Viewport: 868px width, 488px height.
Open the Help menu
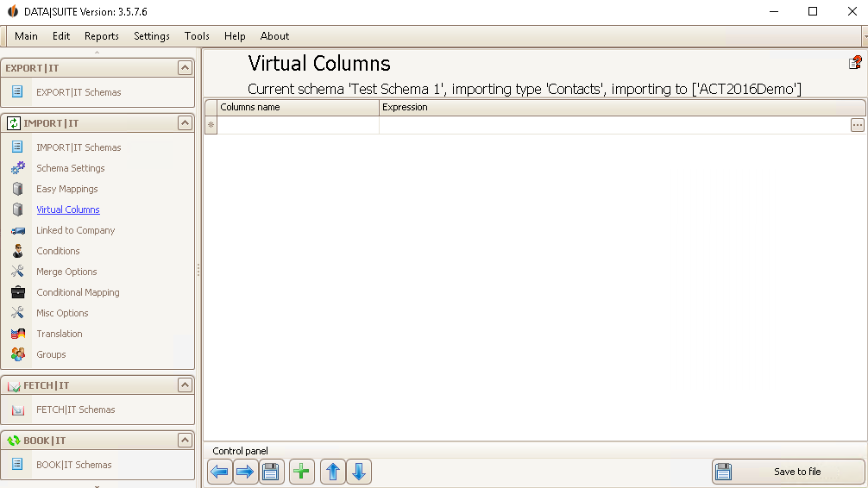(x=235, y=36)
